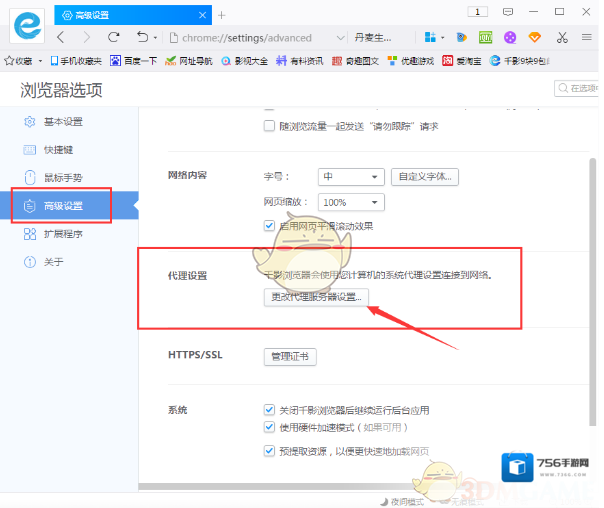Viewport: 604px width, 508px height.
Task: Uncheck 使用硬件加速模式 checkbox
Action: (x=269, y=427)
